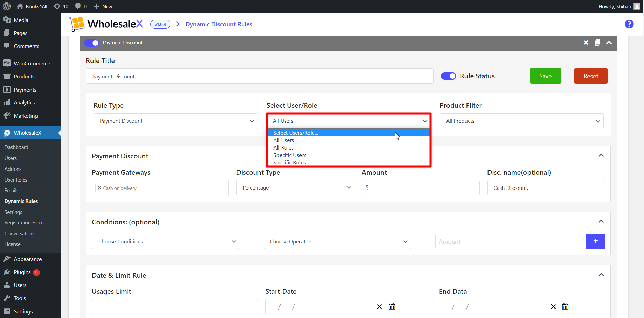Open the Choose Conditions dropdown

pyautogui.click(x=166, y=241)
